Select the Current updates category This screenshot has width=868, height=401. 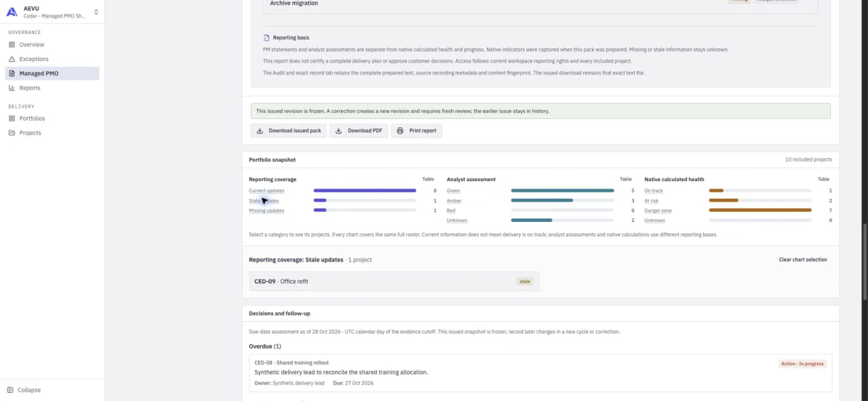tap(267, 191)
